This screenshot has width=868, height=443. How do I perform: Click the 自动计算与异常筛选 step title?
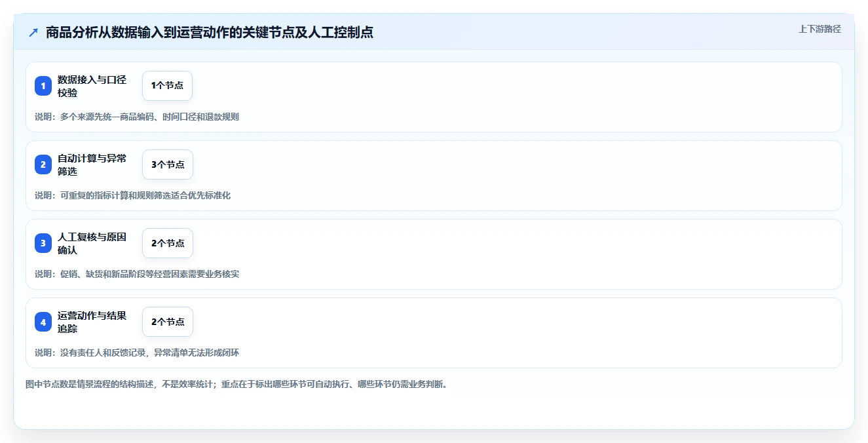pyautogui.click(x=92, y=164)
